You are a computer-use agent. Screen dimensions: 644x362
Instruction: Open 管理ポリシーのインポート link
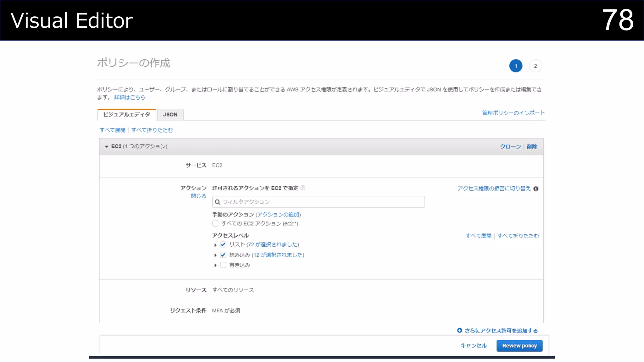[514, 113]
